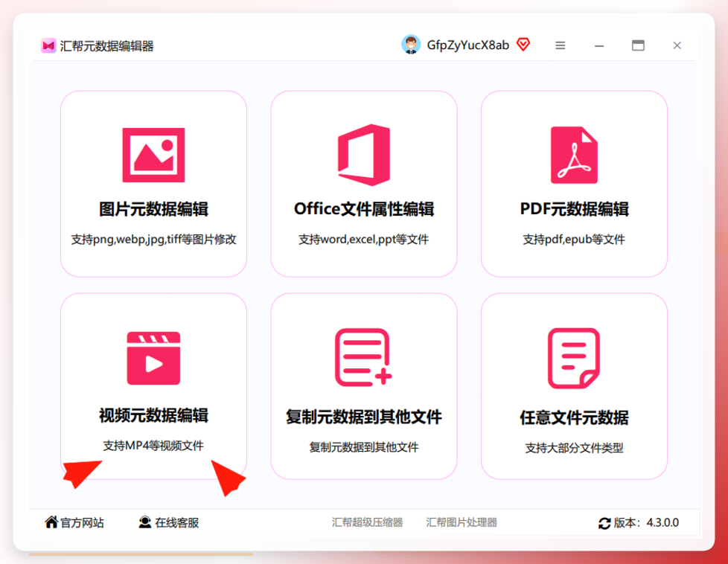Screen dimensions: 728x564
Task: Click 支持png,webp,jpg,tiff等图片修改 text
Action: [153, 240]
